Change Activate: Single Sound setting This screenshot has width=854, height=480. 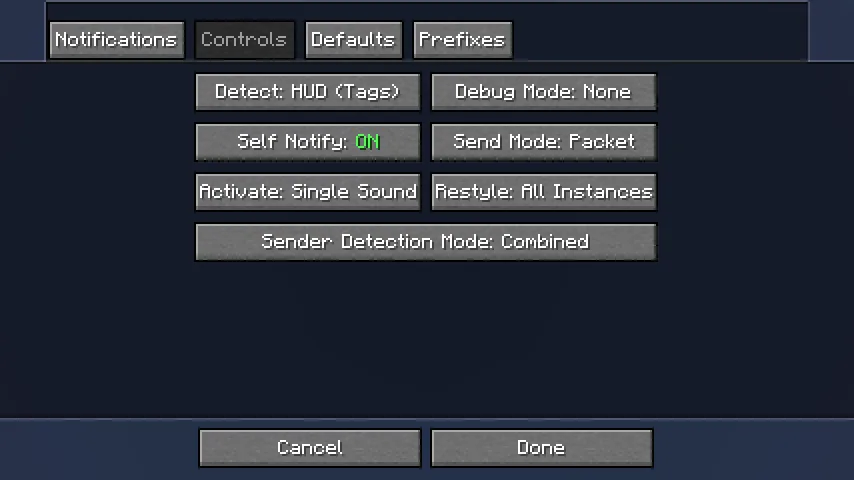(308, 192)
